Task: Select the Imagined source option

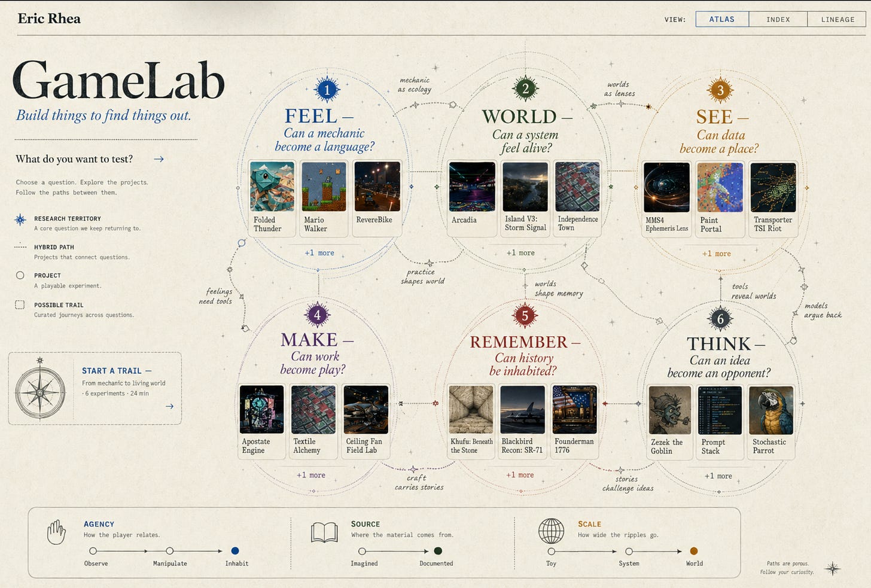Action: [x=362, y=551]
